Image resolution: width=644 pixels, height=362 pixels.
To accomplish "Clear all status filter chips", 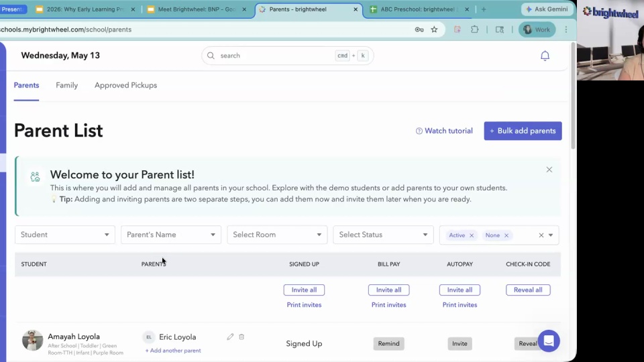I will tap(541, 235).
